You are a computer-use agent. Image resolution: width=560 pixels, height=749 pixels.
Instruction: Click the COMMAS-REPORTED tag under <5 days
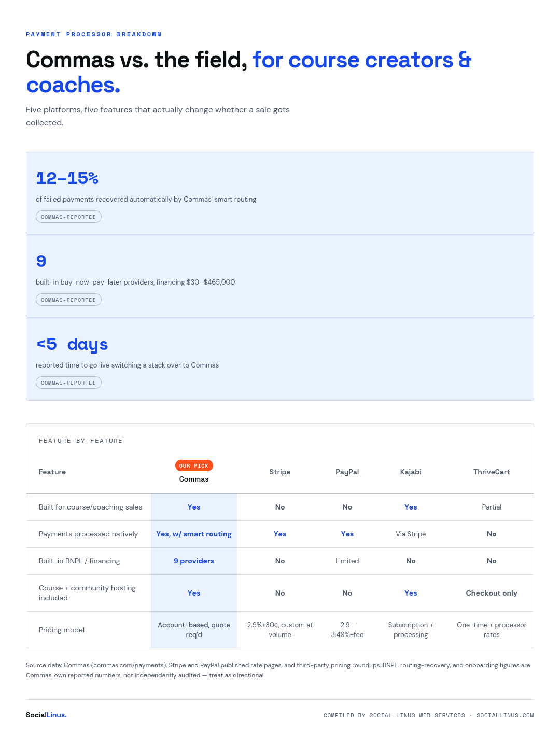click(68, 383)
